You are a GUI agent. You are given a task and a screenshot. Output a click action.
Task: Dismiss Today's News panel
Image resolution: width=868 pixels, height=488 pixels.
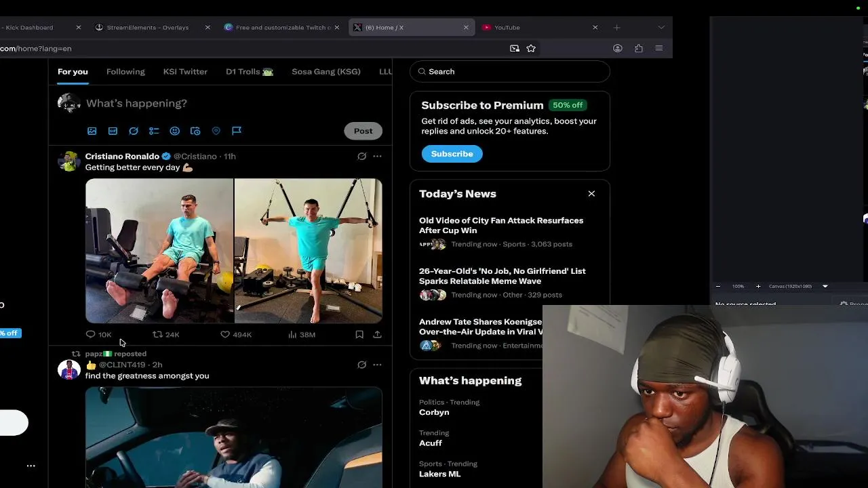pos(591,194)
